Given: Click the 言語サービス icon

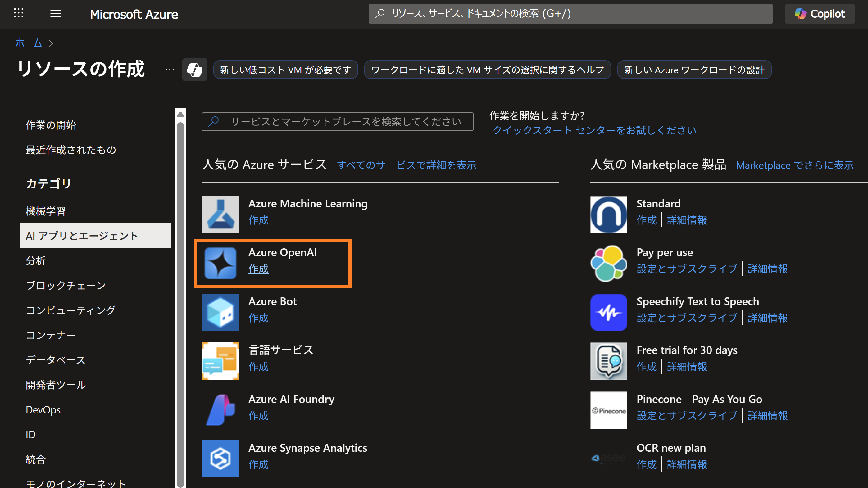Looking at the screenshot, I should pos(220,361).
